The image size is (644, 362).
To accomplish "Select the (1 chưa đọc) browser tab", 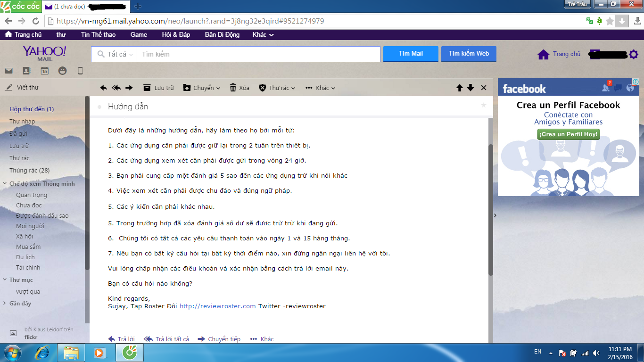I will tap(87, 7).
